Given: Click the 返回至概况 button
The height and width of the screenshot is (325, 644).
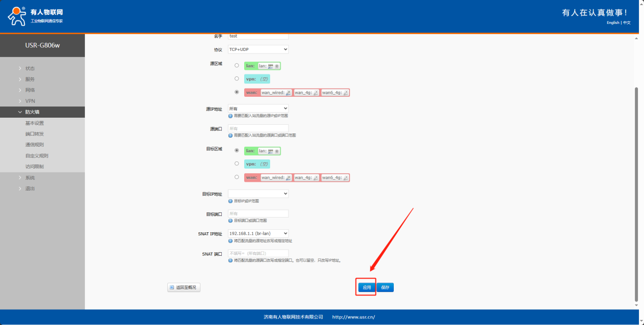Looking at the screenshot, I should tap(184, 288).
